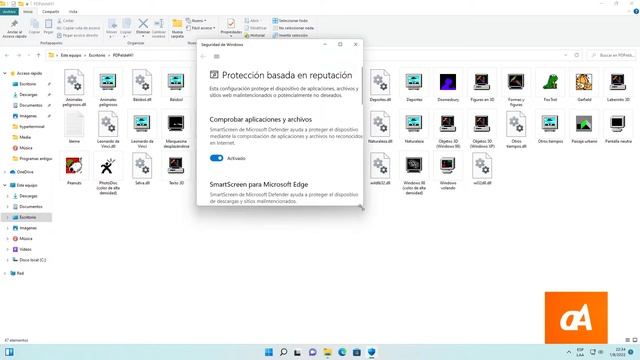
Task: Turn off the Comprobar aplicaciones y archivos switch
Action: pos(216,158)
